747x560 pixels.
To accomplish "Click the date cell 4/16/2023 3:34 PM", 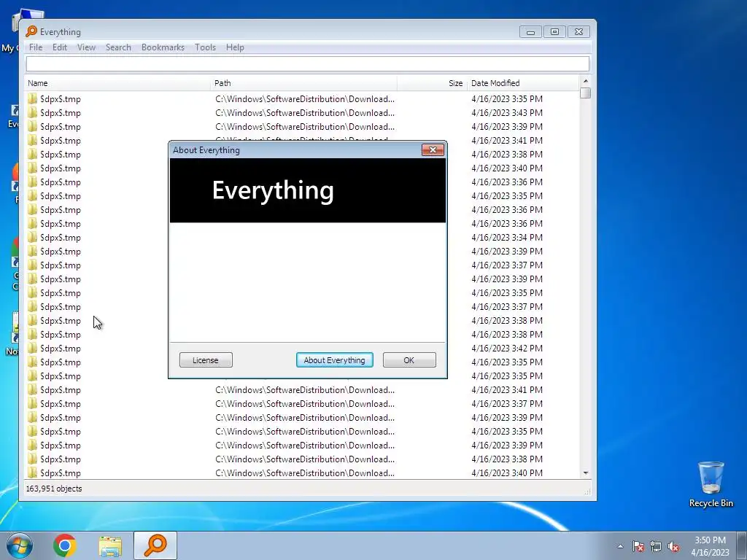I will click(507, 238).
